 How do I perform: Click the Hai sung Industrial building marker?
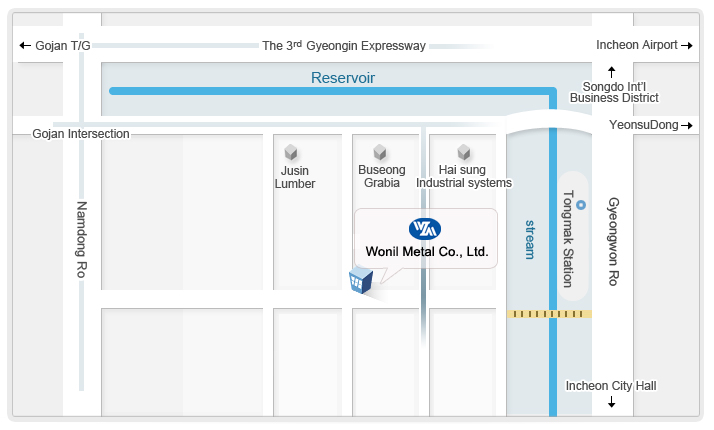point(464,153)
